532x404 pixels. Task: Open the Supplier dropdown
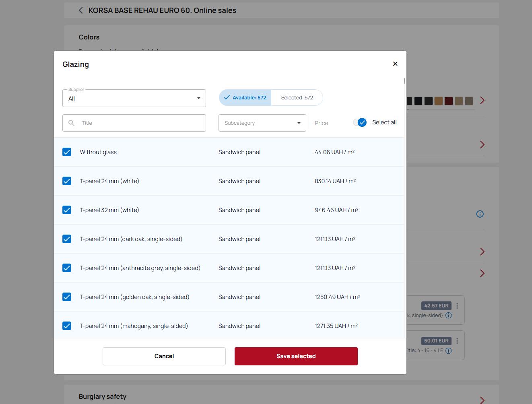pyautogui.click(x=134, y=98)
